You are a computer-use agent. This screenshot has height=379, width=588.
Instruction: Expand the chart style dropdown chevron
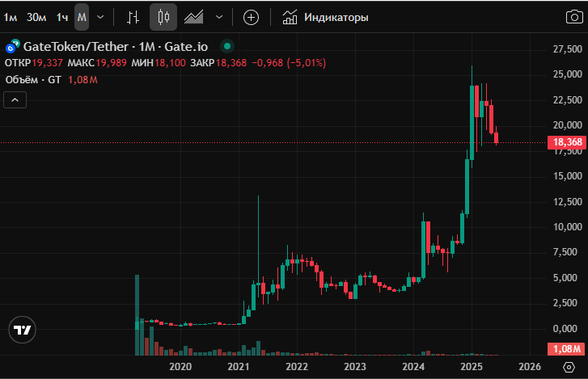click(x=219, y=17)
